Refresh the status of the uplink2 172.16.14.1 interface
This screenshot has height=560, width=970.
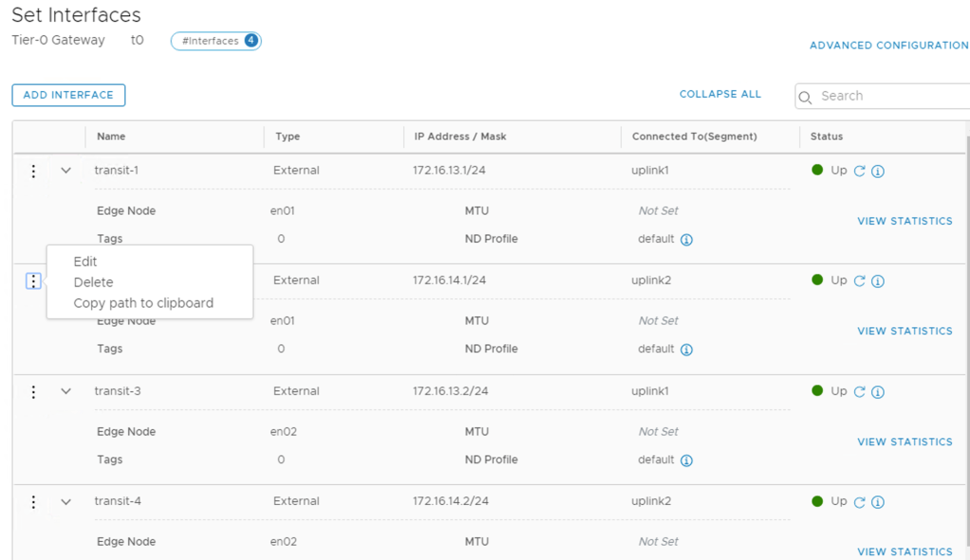[860, 281]
